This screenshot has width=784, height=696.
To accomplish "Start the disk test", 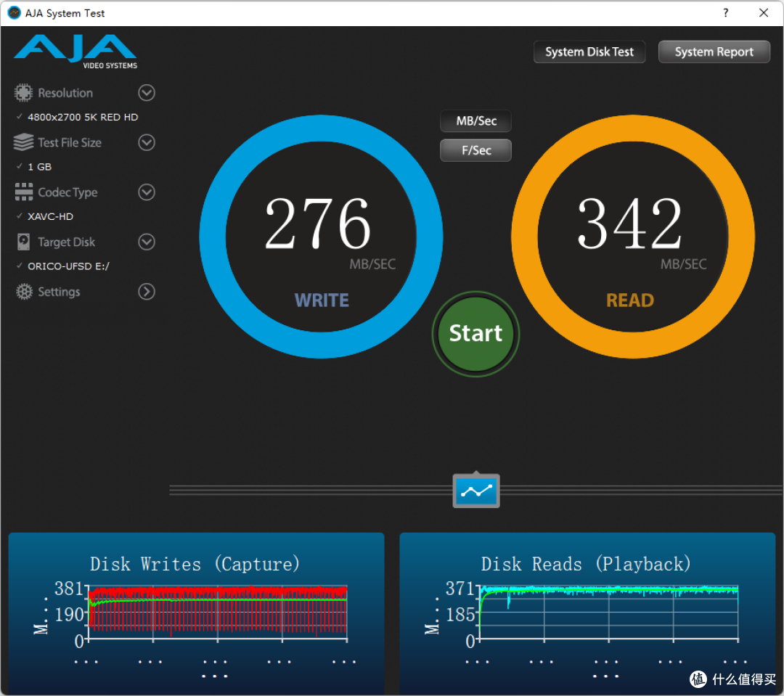I will (476, 334).
